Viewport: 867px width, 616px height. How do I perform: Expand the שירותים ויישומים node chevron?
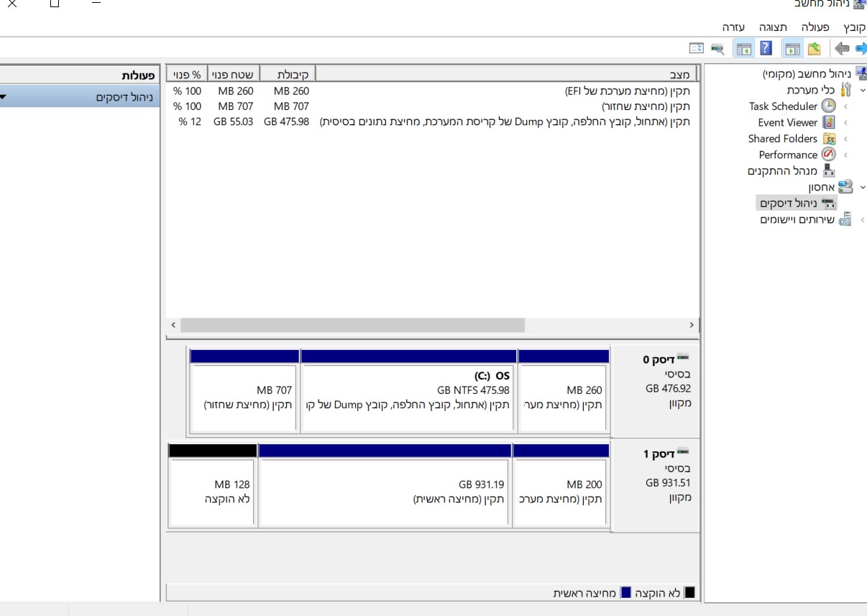point(862,220)
